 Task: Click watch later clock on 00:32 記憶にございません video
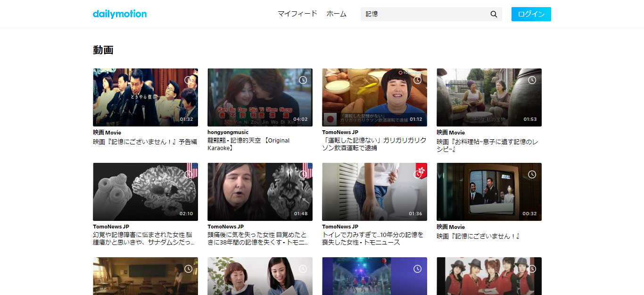pos(532,174)
